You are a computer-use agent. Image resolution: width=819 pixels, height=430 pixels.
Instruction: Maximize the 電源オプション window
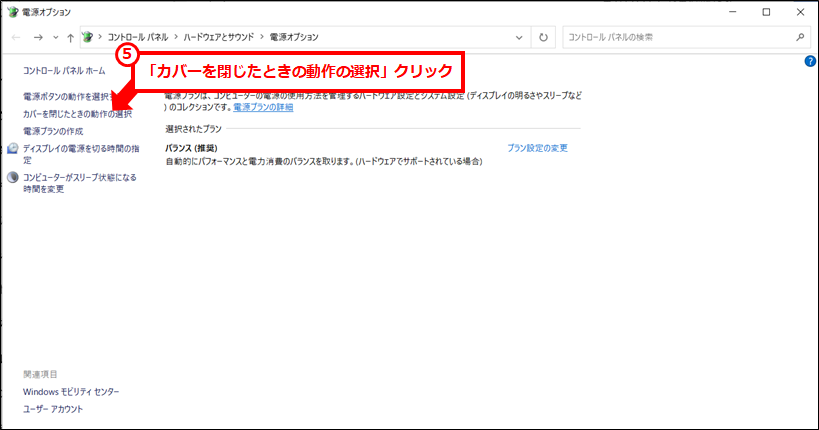[x=766, y=12]
